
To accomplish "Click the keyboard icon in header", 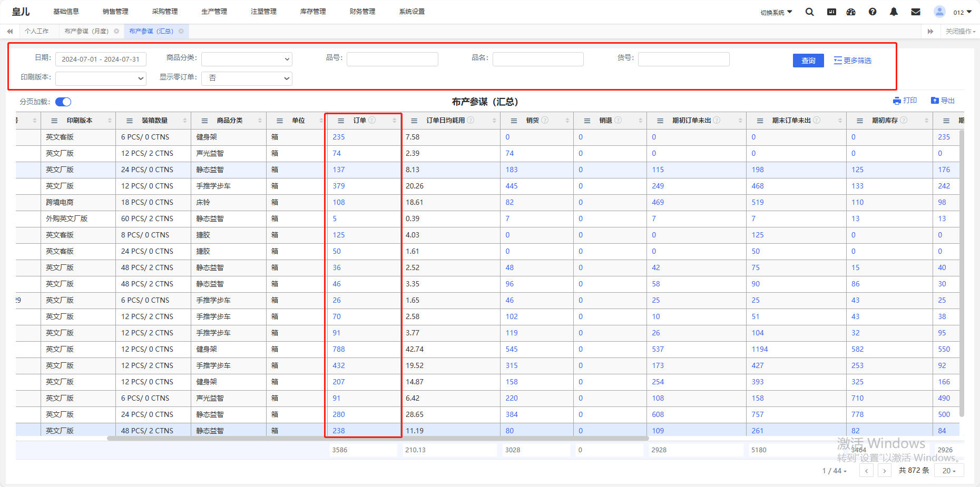I will (x=831, y=12).
